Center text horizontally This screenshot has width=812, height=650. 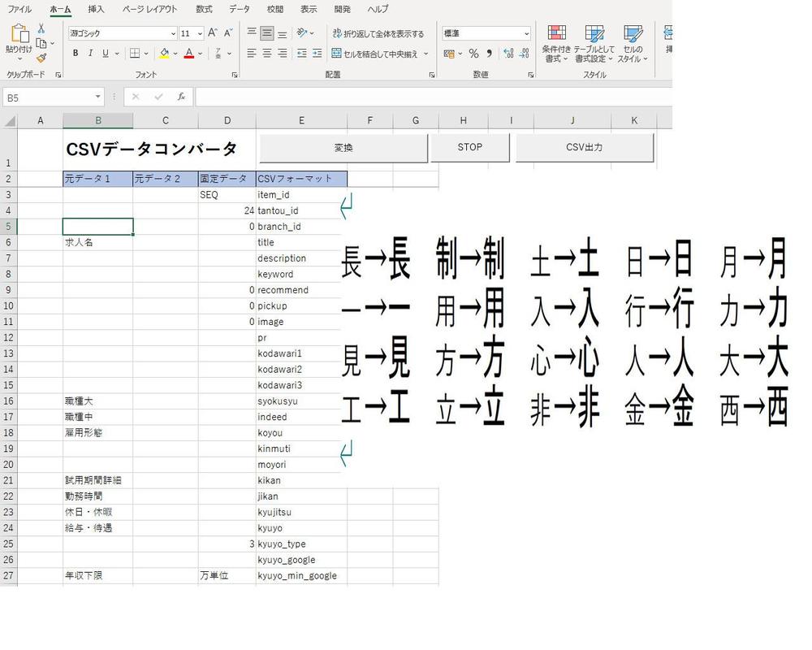tap(266, 53)
